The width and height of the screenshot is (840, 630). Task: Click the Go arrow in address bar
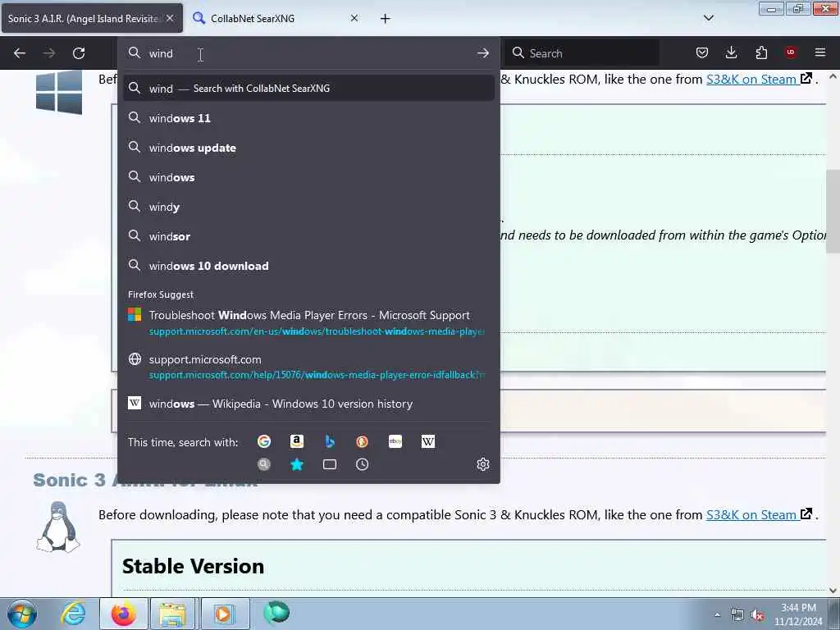(x=482, y=53)
